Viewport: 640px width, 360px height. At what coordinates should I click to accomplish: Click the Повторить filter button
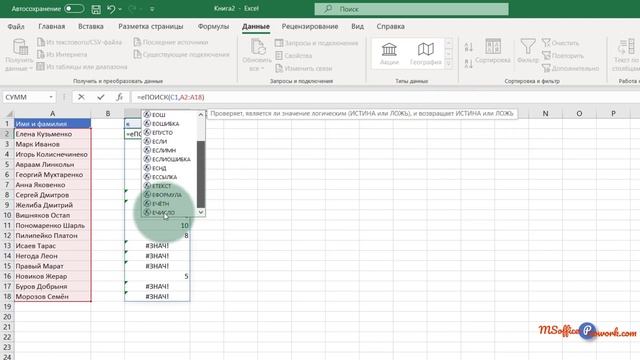(563, 56)
